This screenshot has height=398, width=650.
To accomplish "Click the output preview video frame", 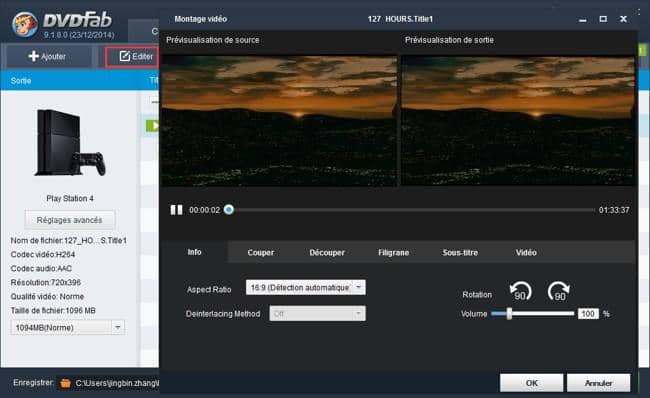I will coord(518,121).
